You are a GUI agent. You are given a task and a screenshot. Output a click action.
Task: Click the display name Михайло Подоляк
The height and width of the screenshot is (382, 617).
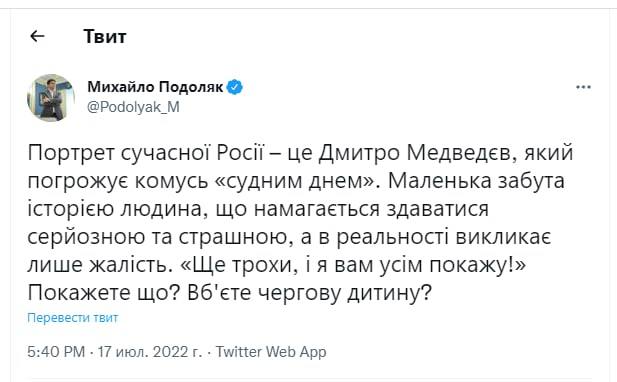click(155, 87)
